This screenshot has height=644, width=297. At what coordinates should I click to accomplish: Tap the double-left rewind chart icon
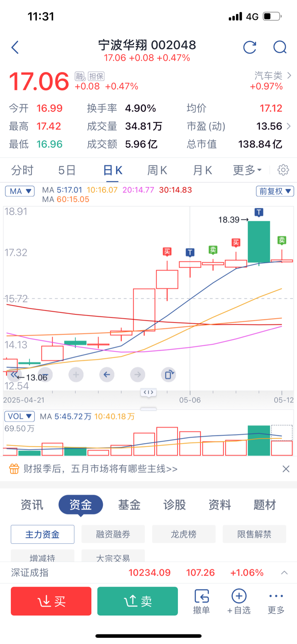tap(14, 374)
